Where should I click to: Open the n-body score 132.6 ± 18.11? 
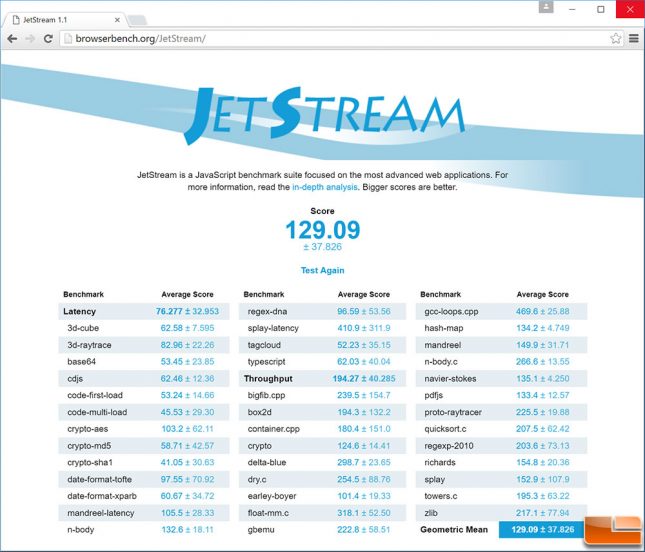(187, 529)
